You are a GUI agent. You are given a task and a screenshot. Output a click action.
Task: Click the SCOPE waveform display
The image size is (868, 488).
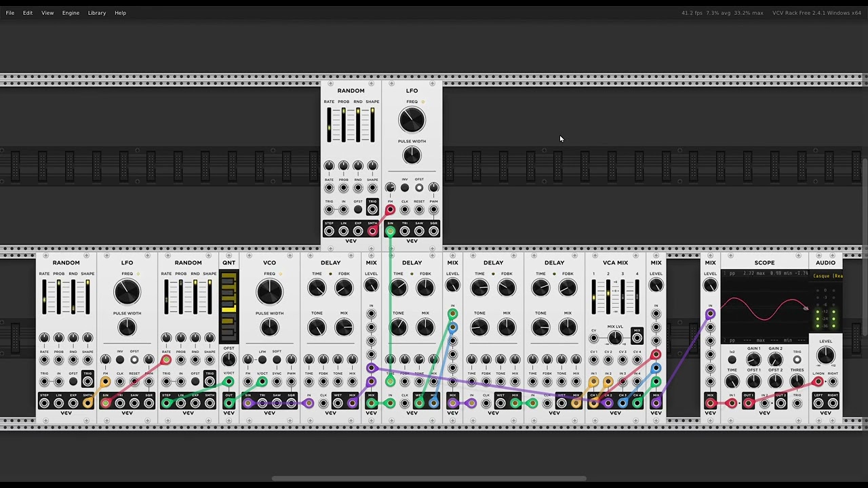(764, 306)
